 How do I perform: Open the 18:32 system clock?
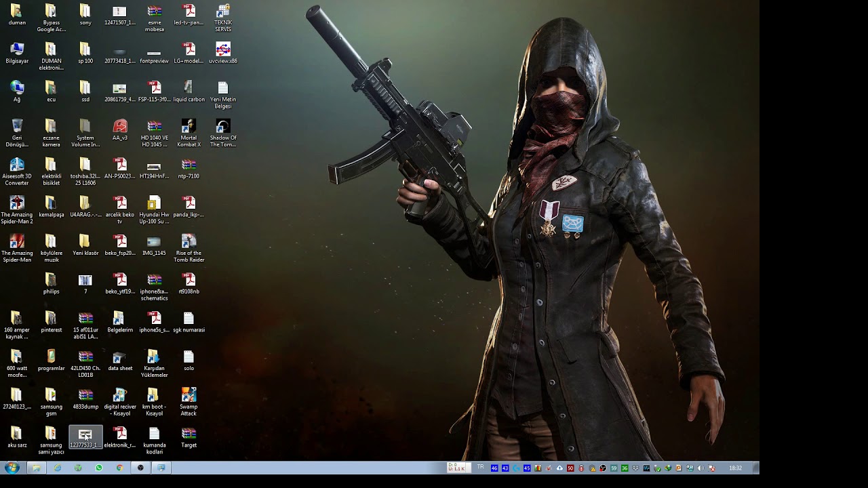735,468
